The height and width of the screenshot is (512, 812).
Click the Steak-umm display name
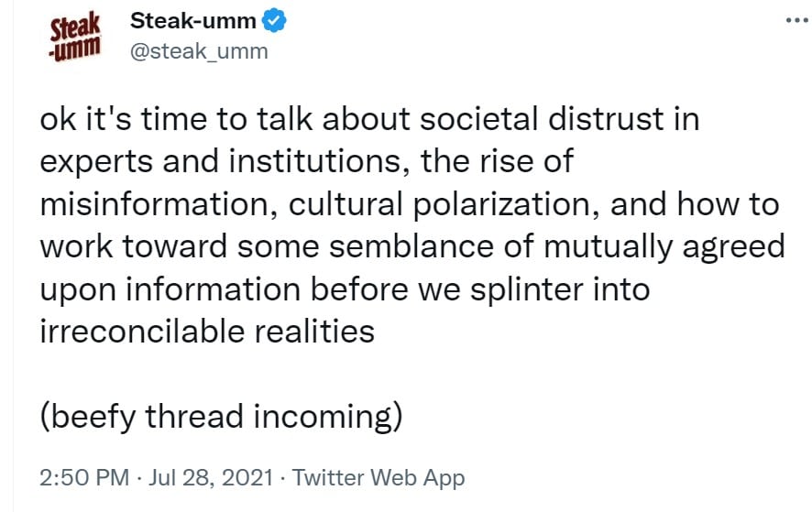point(192,20)
